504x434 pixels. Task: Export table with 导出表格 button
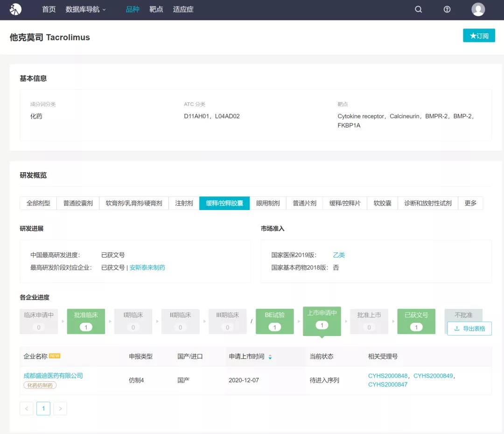(469, 329)
